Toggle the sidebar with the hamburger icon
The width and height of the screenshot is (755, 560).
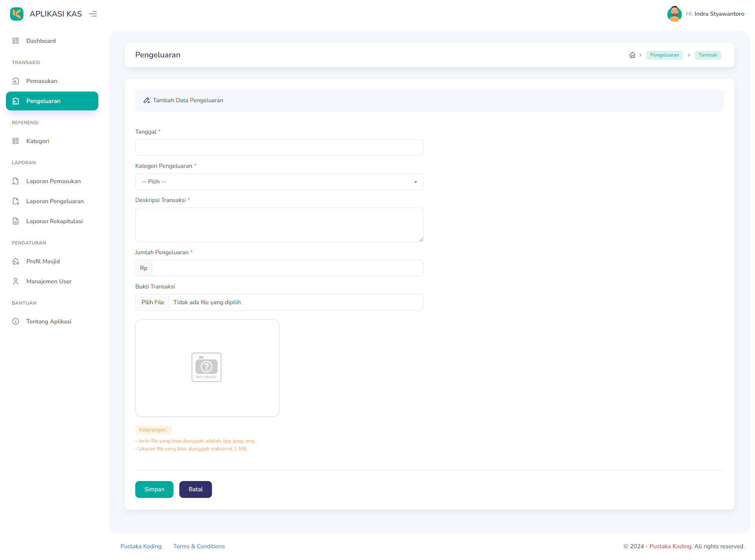pyautogui.click(x=93, y=14)
